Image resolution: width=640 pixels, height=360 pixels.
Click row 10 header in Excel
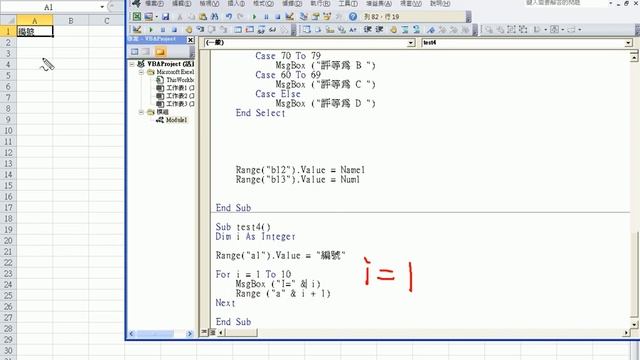(8, 131)
